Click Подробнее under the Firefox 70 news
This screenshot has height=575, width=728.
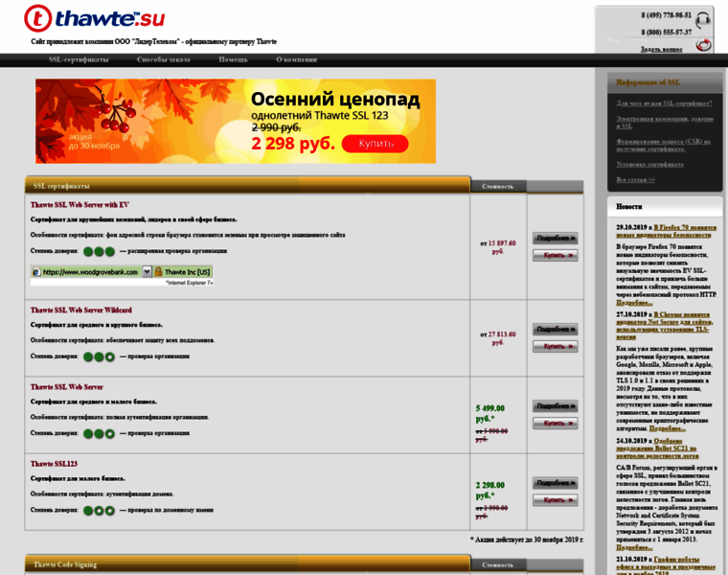635,303
